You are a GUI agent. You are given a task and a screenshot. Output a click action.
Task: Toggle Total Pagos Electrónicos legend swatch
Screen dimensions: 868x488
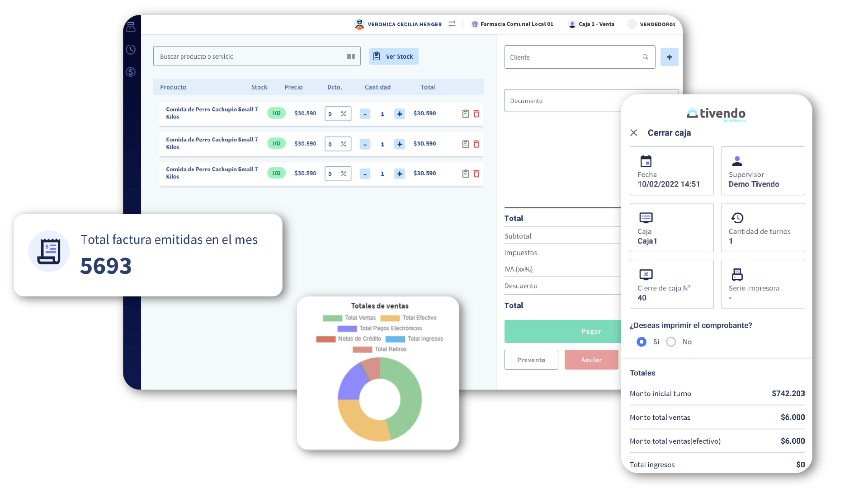(347, 328)
